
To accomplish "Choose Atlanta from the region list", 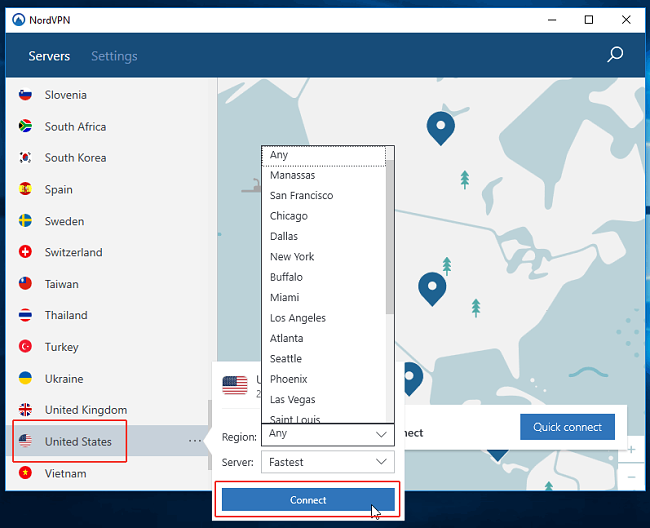I will click(324, 338).
